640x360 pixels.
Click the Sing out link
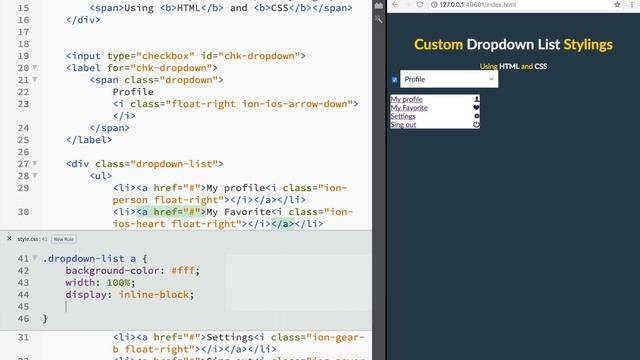pos(403,125)
